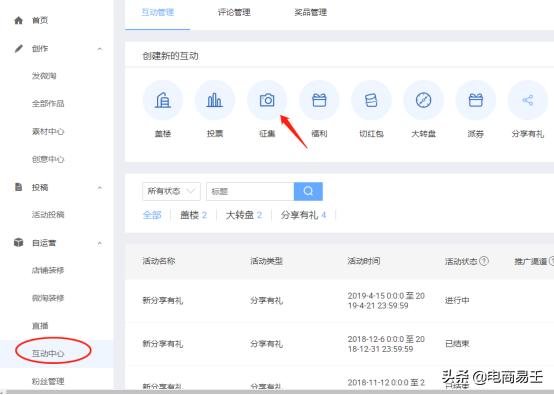554x395 pixels.
Task: Open the 切红包 interaction icon
Action: [371, 100]
